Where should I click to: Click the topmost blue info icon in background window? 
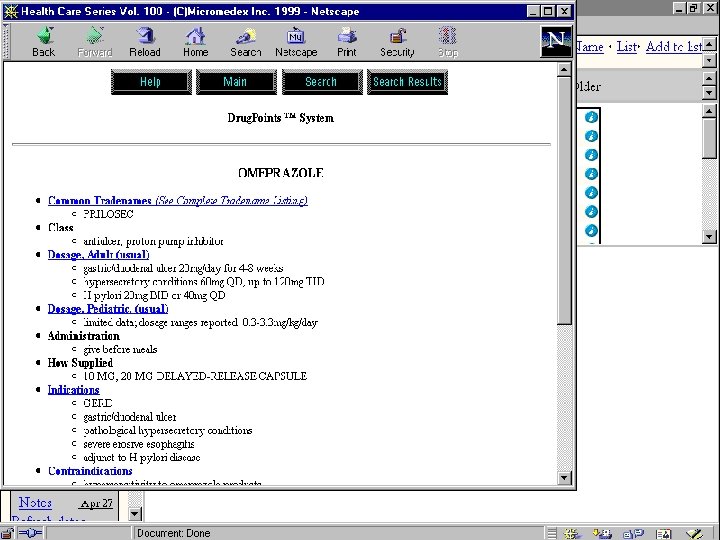(x=591, y=117)
